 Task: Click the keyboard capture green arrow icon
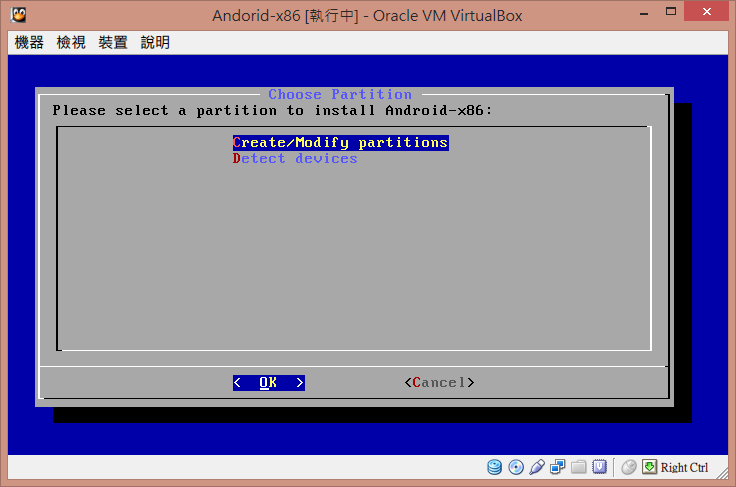649,467
